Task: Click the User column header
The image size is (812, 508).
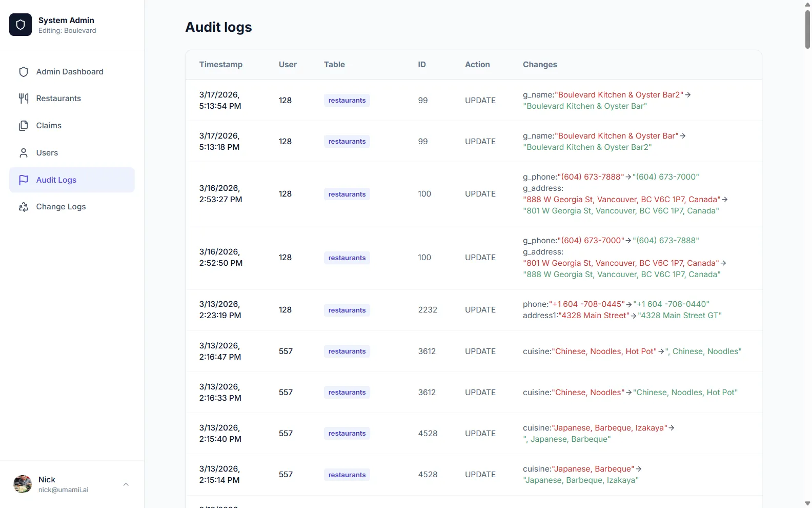Action: pos(288,65)
